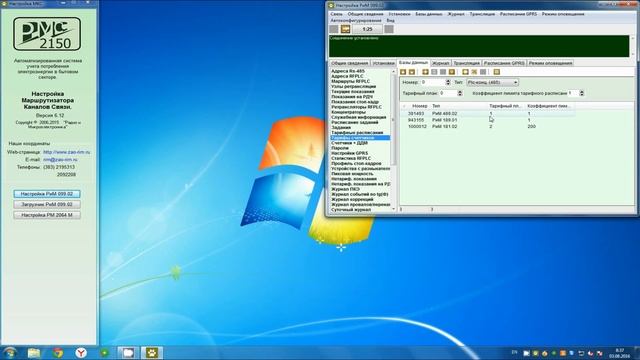Click the Тарифный план spinner arrows
The height and width of the screenshot is (360, 640).
click(460, 93)
